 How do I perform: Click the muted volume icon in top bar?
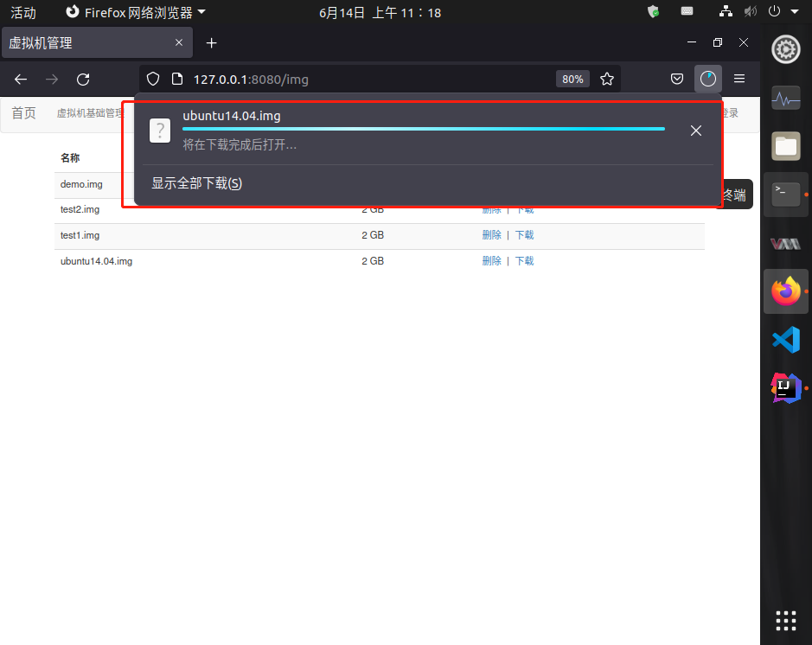point(750,11)
